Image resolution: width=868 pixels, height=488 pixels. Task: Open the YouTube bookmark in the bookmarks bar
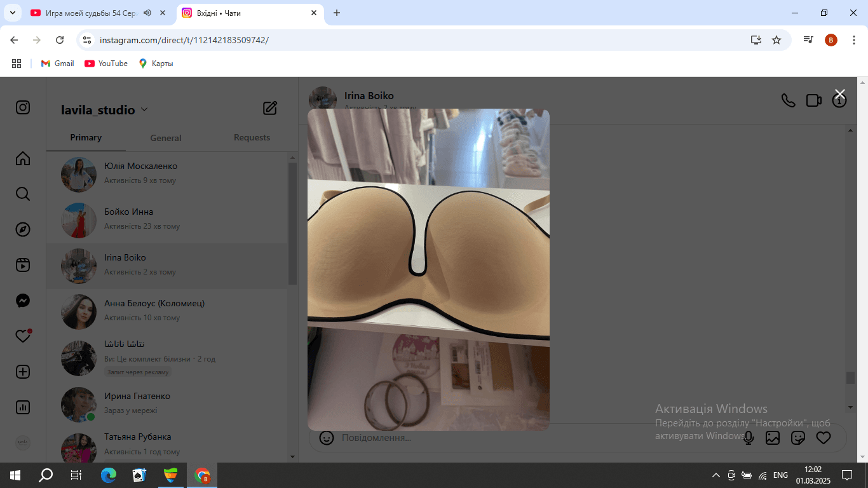pyautogui.click(x=106, y=64)
